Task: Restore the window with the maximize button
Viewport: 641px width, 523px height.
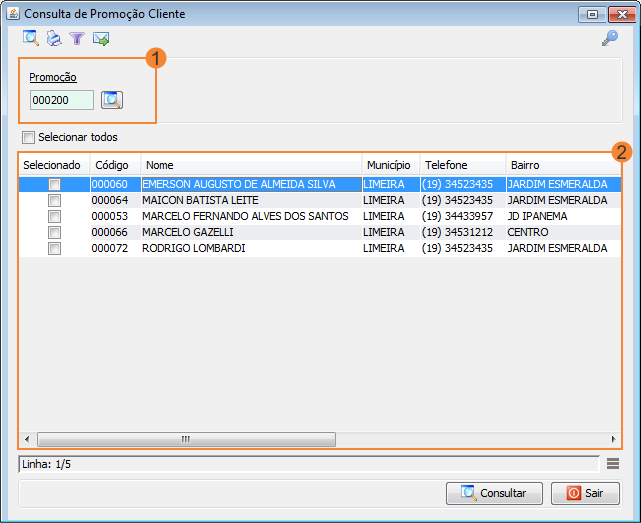Action: 592,14
